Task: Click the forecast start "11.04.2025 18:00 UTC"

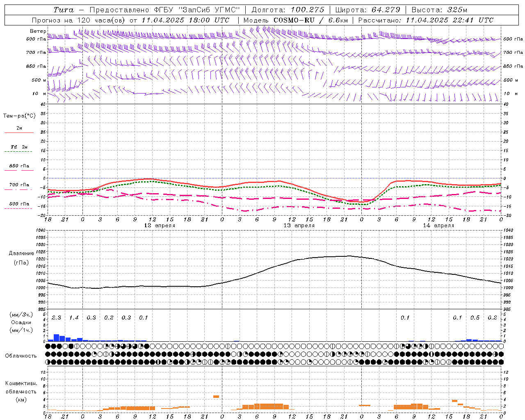Action: pos(185,20)
